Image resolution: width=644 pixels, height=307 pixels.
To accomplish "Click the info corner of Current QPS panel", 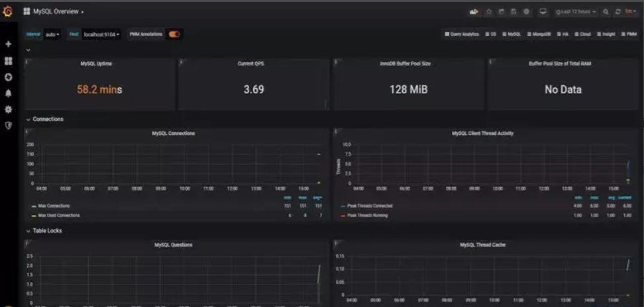I will pyautogui.click(x=182, y=62).
